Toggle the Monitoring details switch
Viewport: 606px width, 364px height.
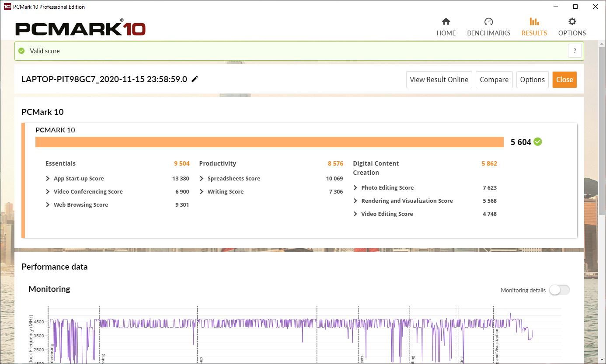(x=559, y=290)
